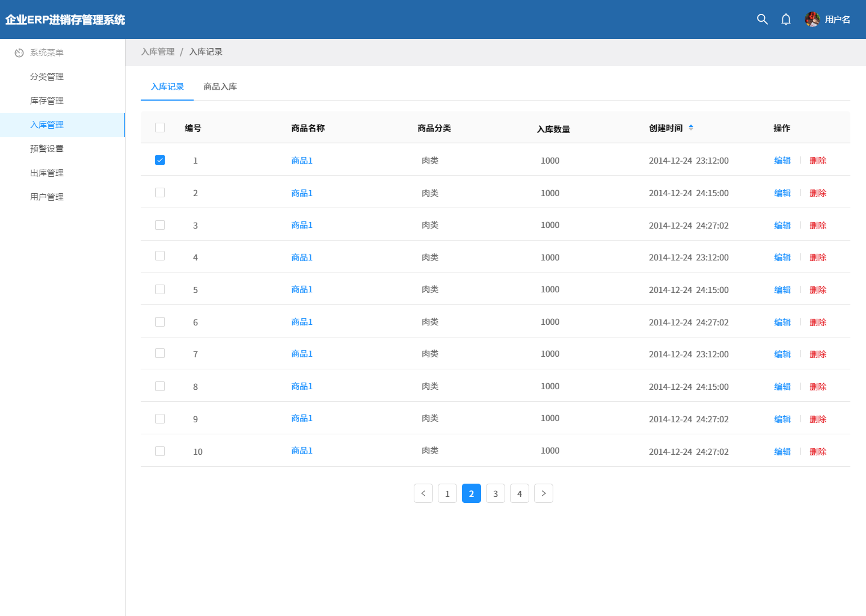Click 编辑 for row 5
The image size is (866, 616).
click(782, 290)
